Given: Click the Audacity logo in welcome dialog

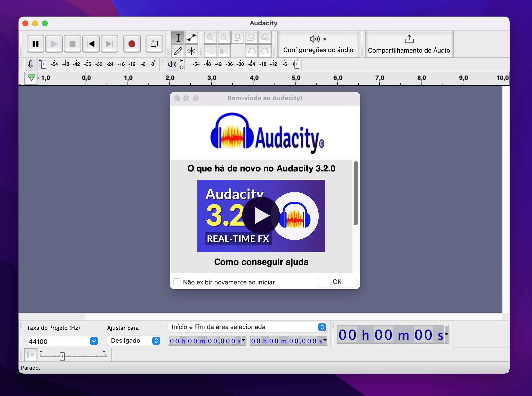Looking at the screenshot, I should click(x=267, y=133).
